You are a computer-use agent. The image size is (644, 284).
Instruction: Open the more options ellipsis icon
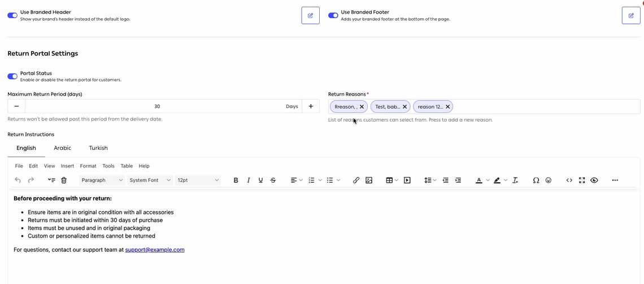(615, 180)
